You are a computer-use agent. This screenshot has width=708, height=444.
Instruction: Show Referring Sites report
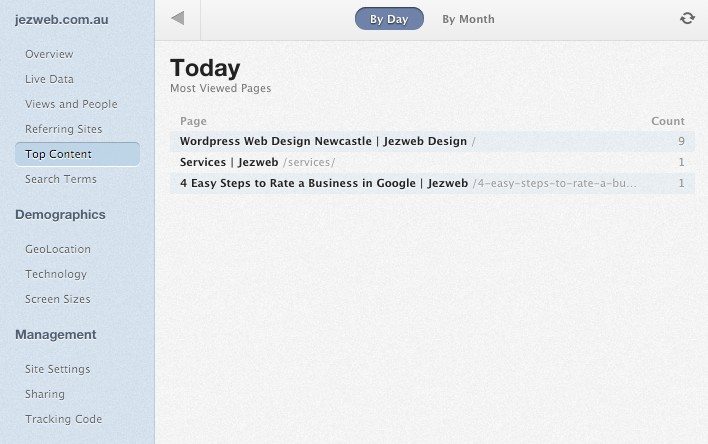tap(63, 129)
